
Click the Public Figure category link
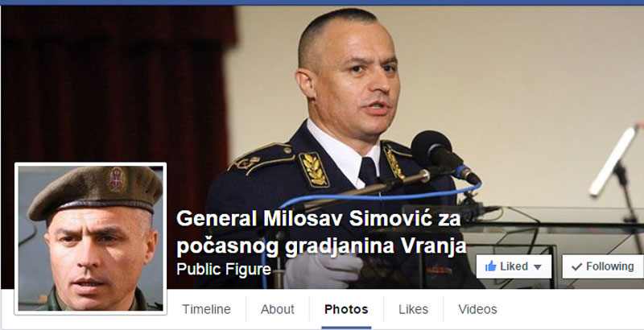tap(224, 270)
